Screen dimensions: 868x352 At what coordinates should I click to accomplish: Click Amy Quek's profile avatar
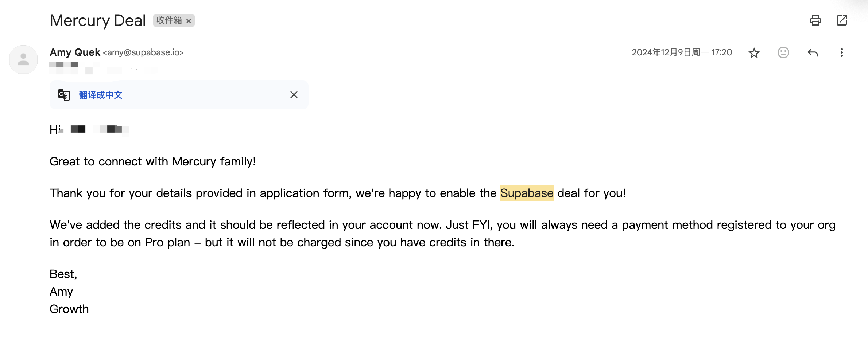pos(23,59)
